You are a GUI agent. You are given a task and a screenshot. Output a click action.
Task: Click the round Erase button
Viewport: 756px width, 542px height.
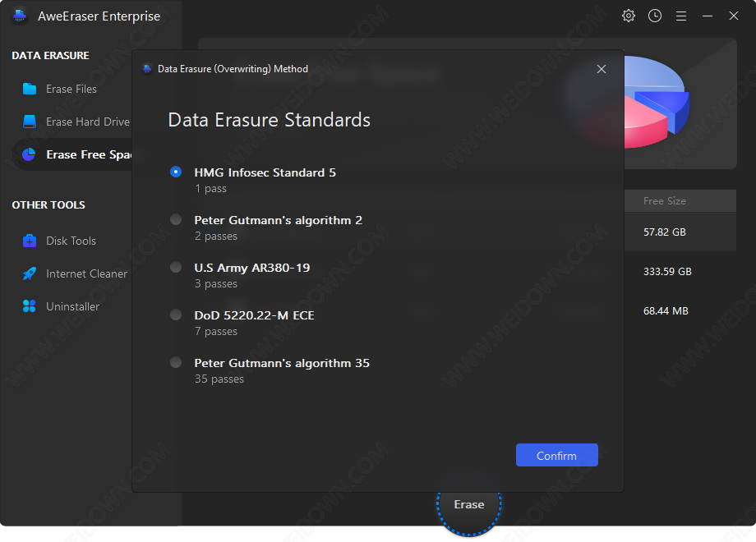468,504
